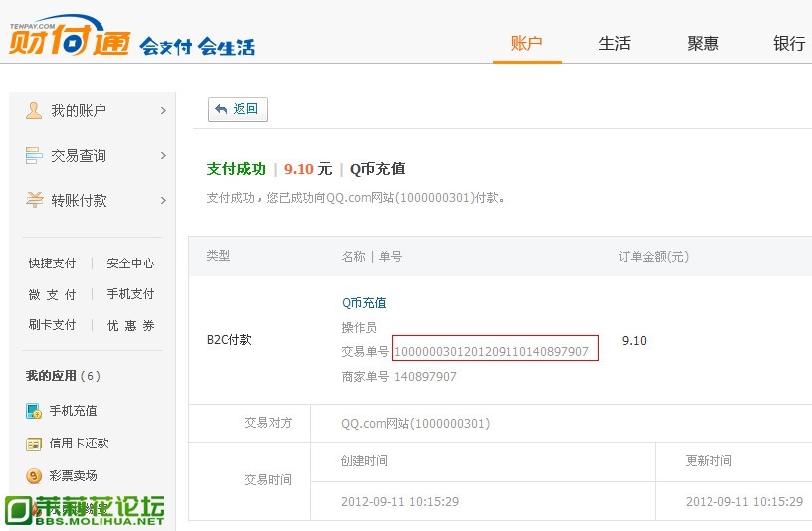Expand the 我的账户 chevron
This screenshot has height=531, width=812.
point(163,110)
